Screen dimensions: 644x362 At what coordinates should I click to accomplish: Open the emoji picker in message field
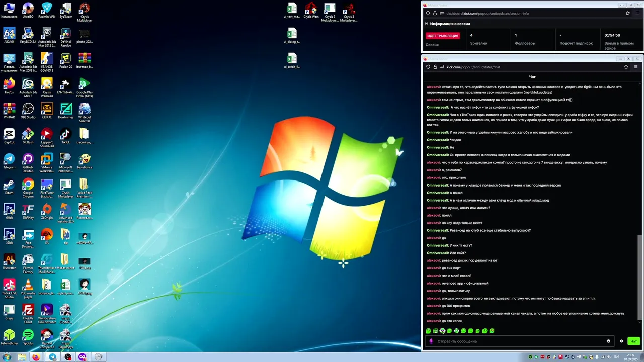click(608, 341)
